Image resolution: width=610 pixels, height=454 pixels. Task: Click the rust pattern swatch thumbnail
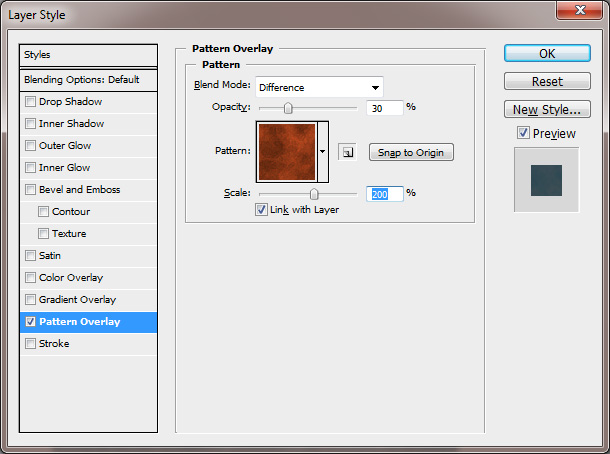click(x=287, y=152)
